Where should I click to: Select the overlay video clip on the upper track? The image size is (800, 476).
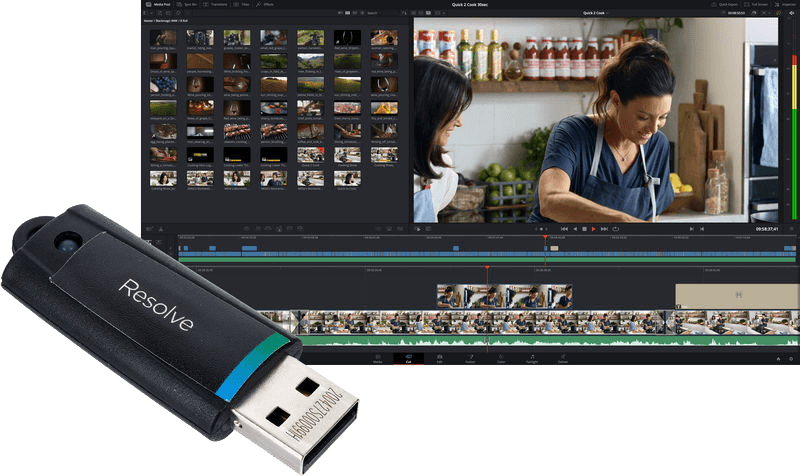point(505,296)
